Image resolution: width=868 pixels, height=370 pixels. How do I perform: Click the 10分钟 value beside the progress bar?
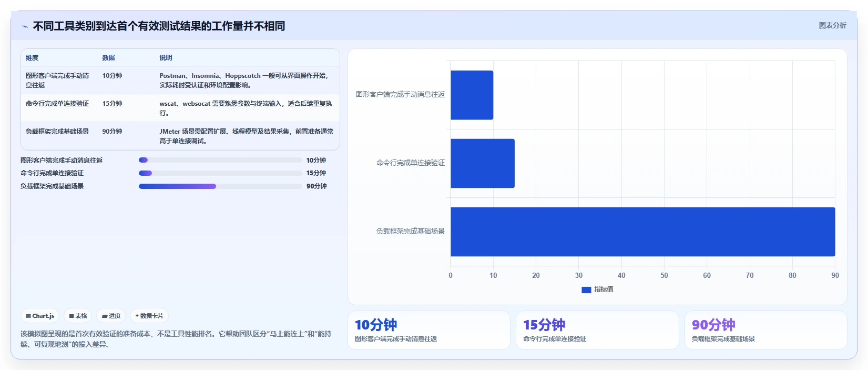[316, 161]
